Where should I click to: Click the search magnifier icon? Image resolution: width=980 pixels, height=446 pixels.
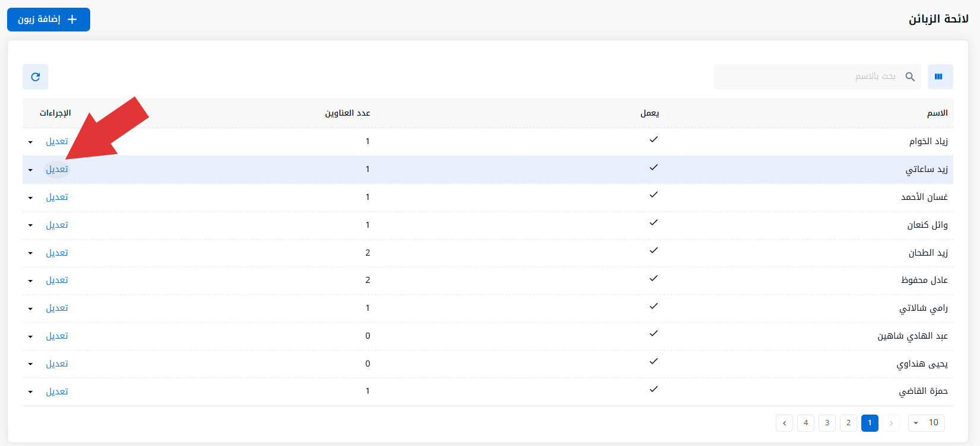[910, 77]
